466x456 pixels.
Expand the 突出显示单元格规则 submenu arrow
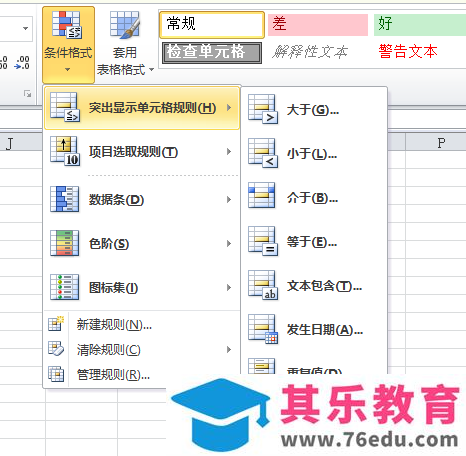229,108
